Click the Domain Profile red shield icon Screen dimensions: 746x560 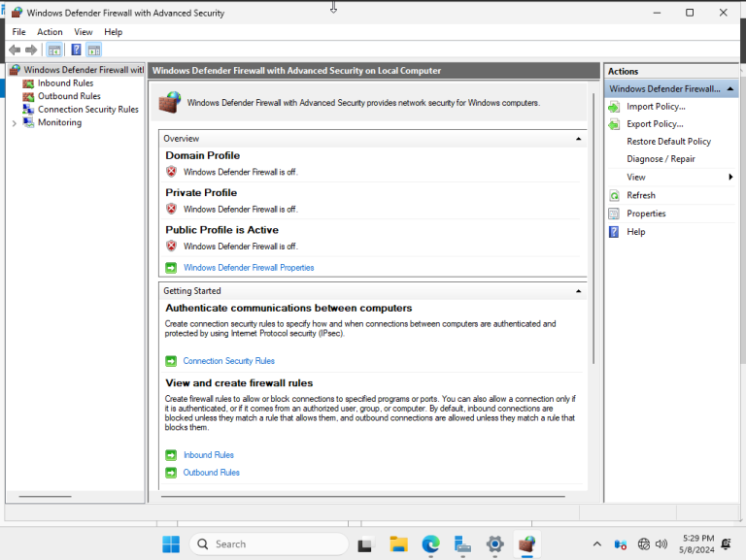(x=171, y=172)
